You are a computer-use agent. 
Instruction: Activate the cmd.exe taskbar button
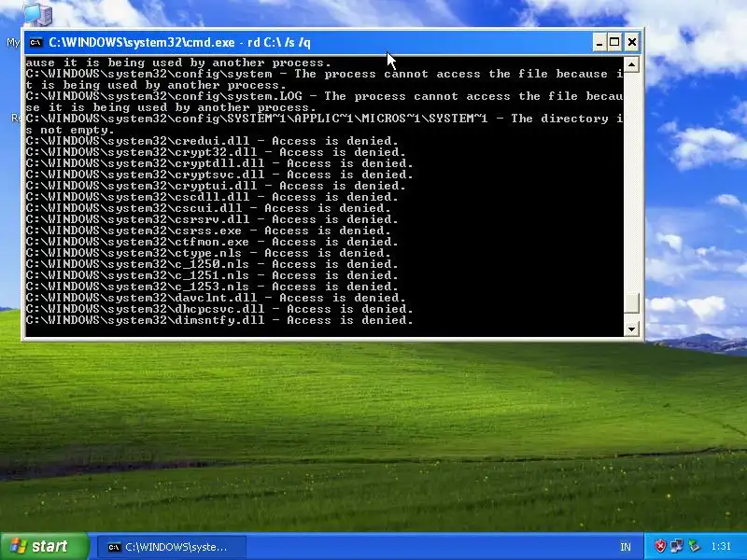point(172,547)
